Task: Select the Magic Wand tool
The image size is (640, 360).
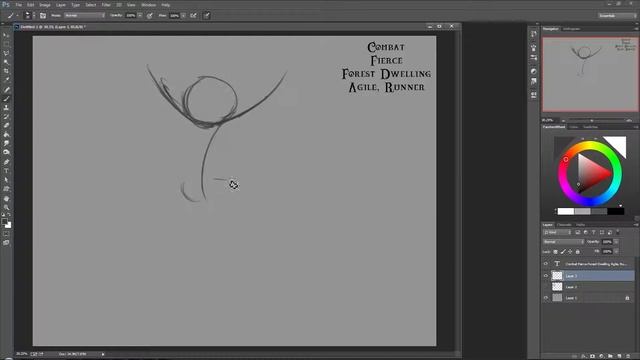Action: point(6,62)
